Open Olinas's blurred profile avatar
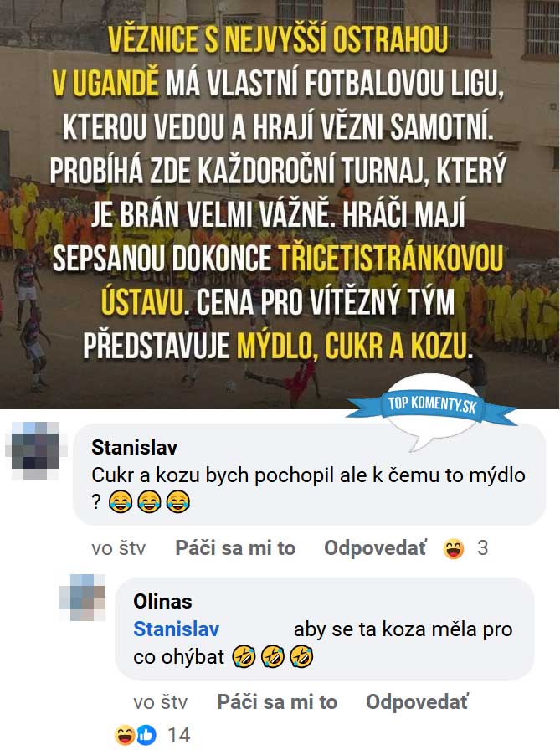560x755 pixels. click(x=83, y=597)
